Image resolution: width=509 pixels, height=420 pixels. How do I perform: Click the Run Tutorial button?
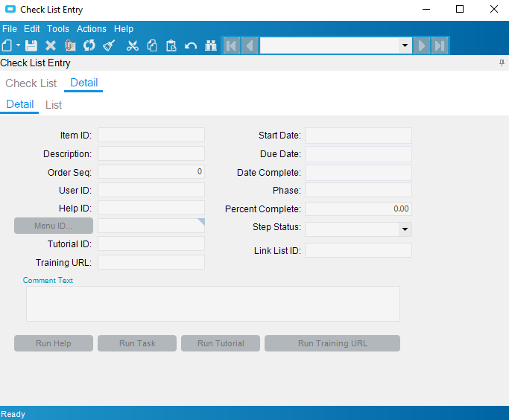(x=221, y=343)
